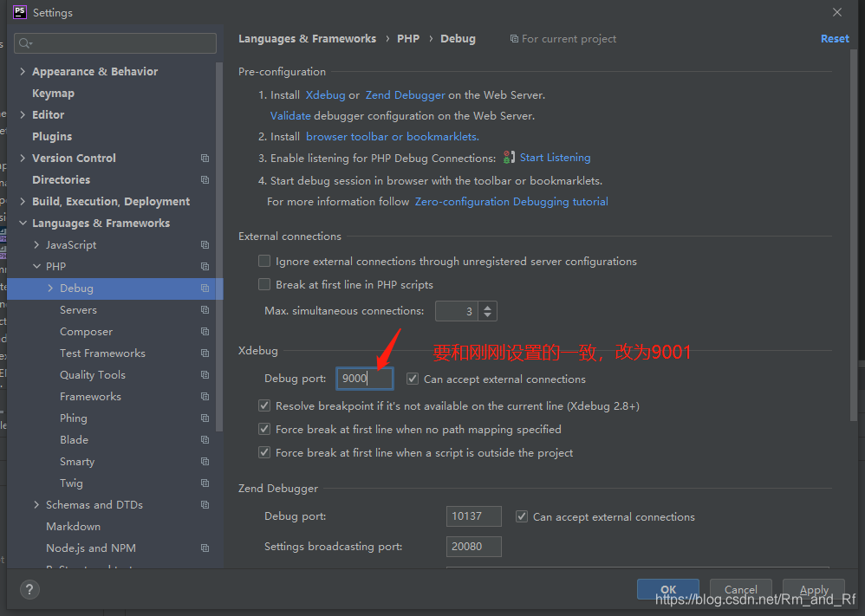Toggle Xdebug Can accept external connections

pos(413,379)
